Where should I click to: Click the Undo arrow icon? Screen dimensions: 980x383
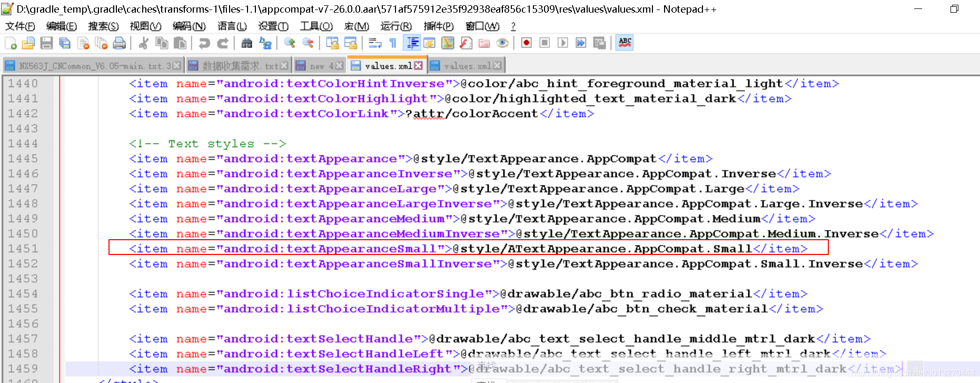coord(204,43)
